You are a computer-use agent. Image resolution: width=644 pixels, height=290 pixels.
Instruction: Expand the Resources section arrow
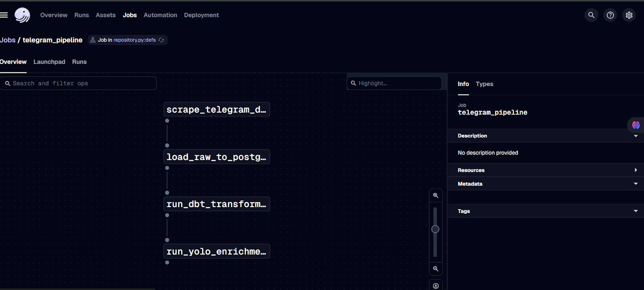[x=636, y=170]
